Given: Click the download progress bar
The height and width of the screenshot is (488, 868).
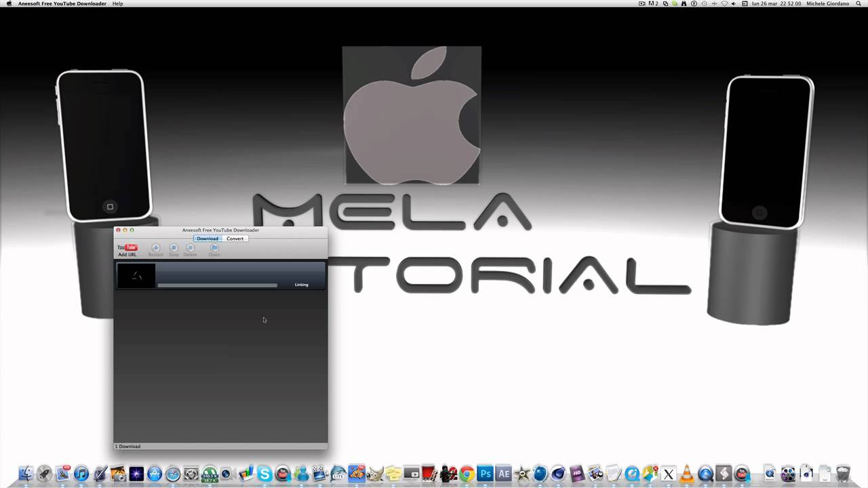Looking at the screenshot, I should pos(217,285).
